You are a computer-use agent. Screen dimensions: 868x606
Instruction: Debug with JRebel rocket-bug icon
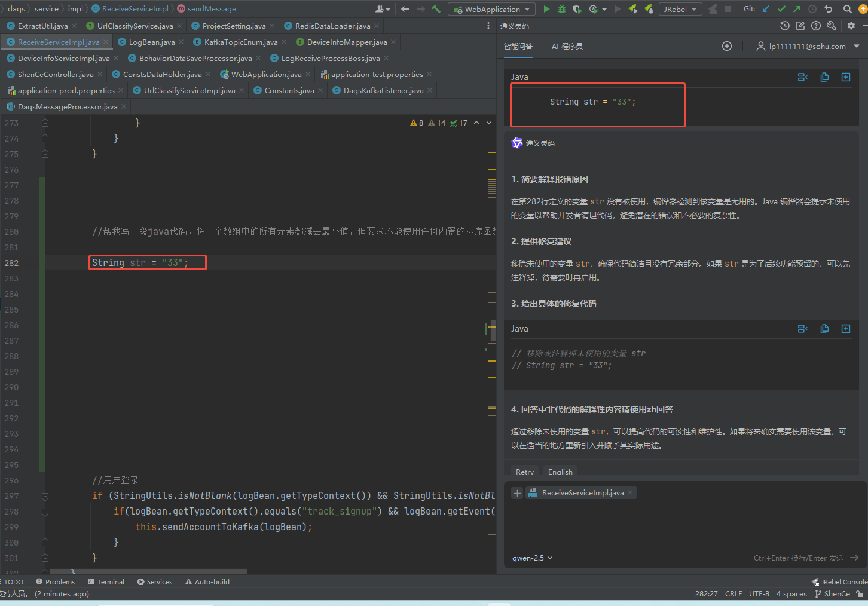point(649,9)
